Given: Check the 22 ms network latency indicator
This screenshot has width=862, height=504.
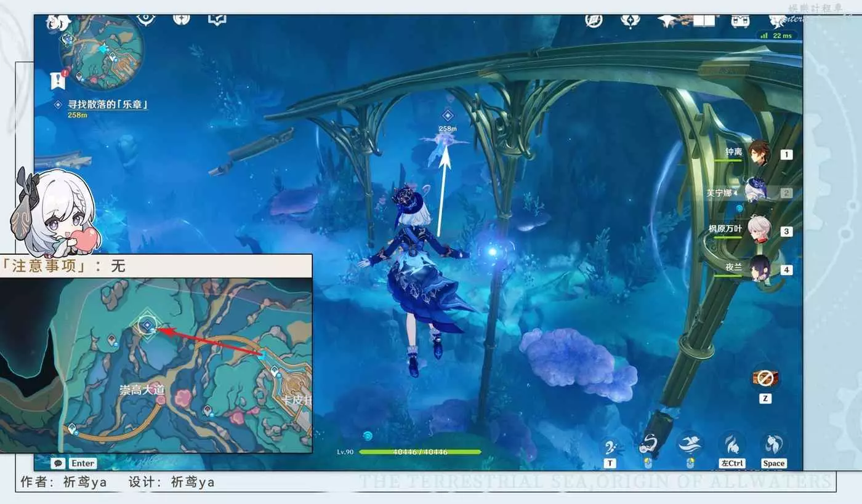Looking at the screenshot, I should pos(778,36).
